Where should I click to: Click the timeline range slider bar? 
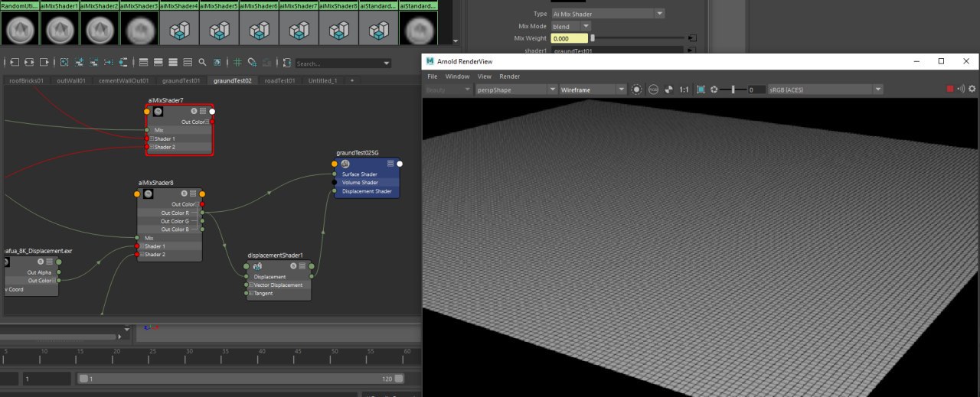242,379
